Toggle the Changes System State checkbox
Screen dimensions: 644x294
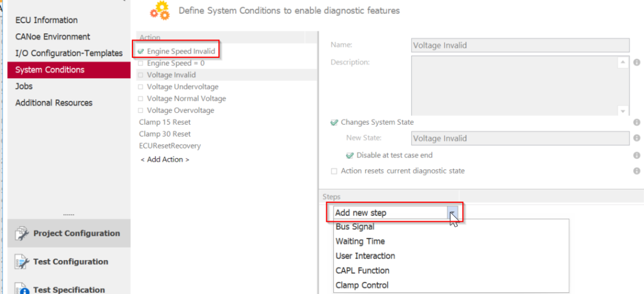334,122
